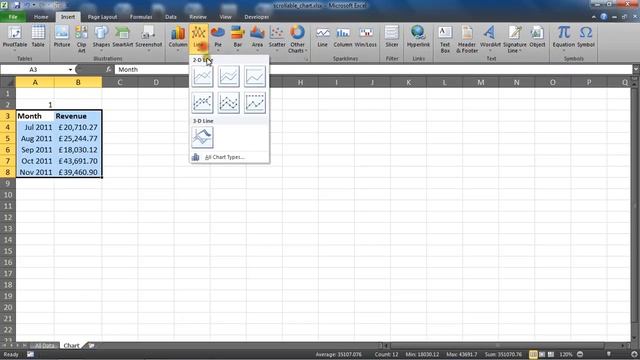This screenshot has width=640, height=360.
Task: Switch to the Chart sheet tab
Action: (71, 346)
